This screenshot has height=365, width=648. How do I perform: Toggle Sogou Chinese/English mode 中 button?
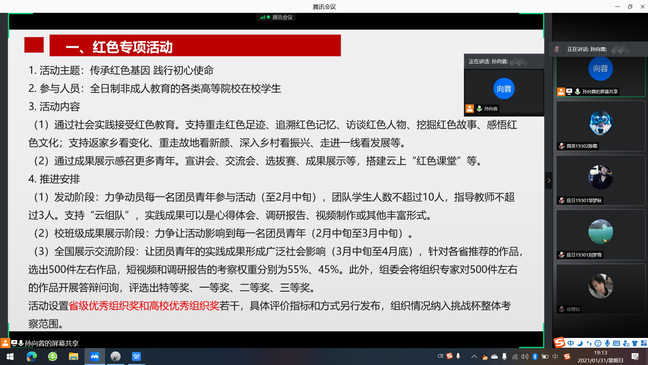click(x=571, y=343)
